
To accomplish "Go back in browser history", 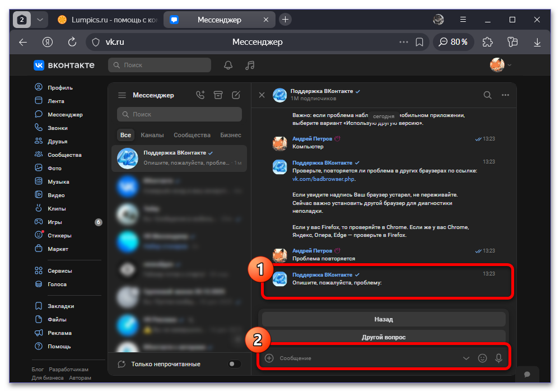I will point(23,42).
